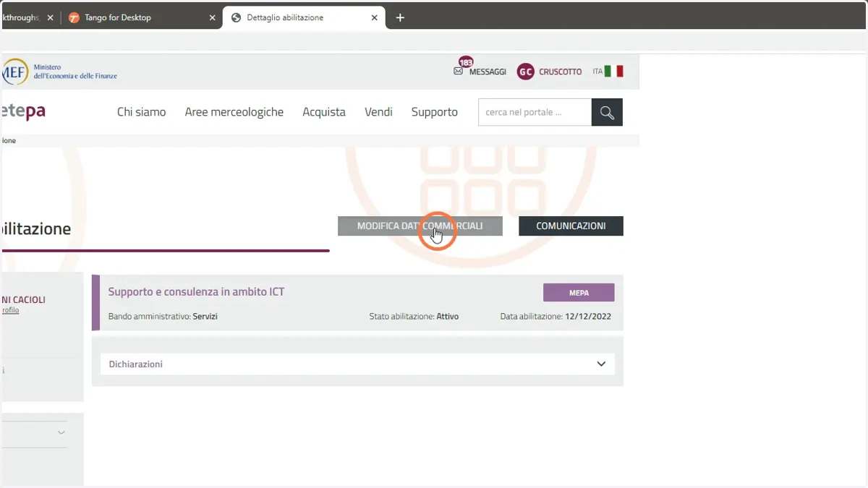The image size is (868, 488).
Task: Click the MEPA badge button
Action: (579, 293)
